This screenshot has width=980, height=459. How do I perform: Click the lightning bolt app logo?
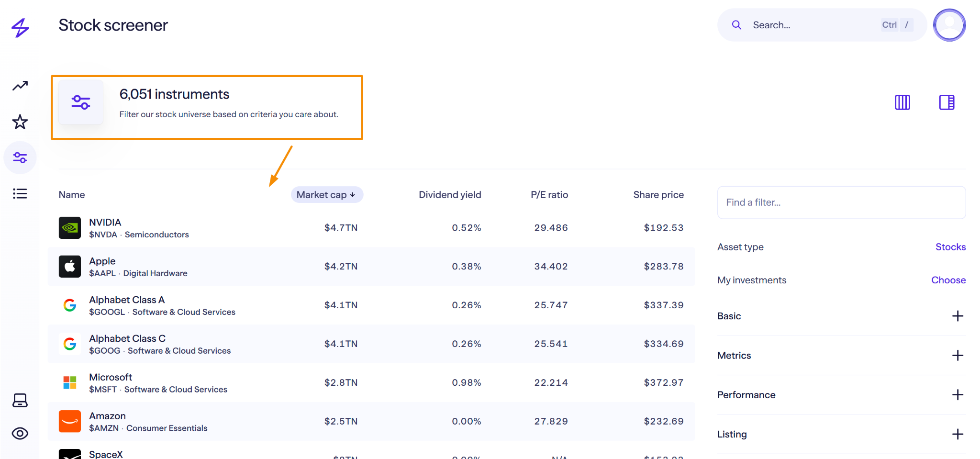pos(20,28)
